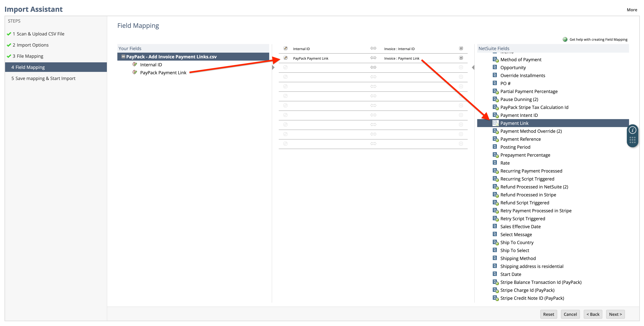Remove the Invoice : Payment Link mapping via its X icon
This screenshot has height=326, width=644.
461,58
